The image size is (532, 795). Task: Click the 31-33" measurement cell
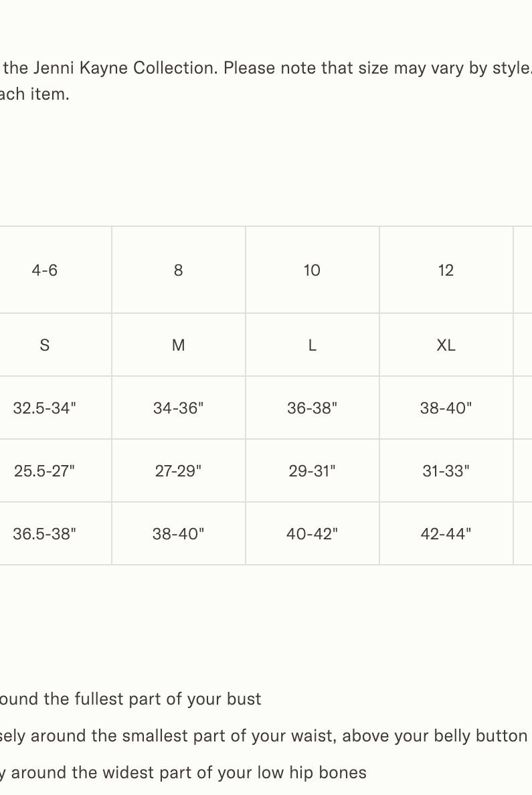pos(446,471)
